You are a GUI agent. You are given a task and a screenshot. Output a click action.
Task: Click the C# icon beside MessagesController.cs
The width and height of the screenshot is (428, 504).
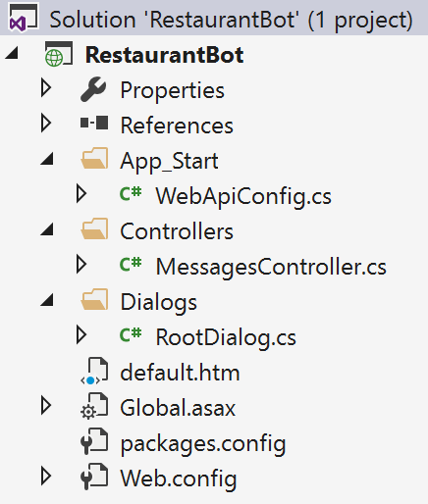pos(131,264)
